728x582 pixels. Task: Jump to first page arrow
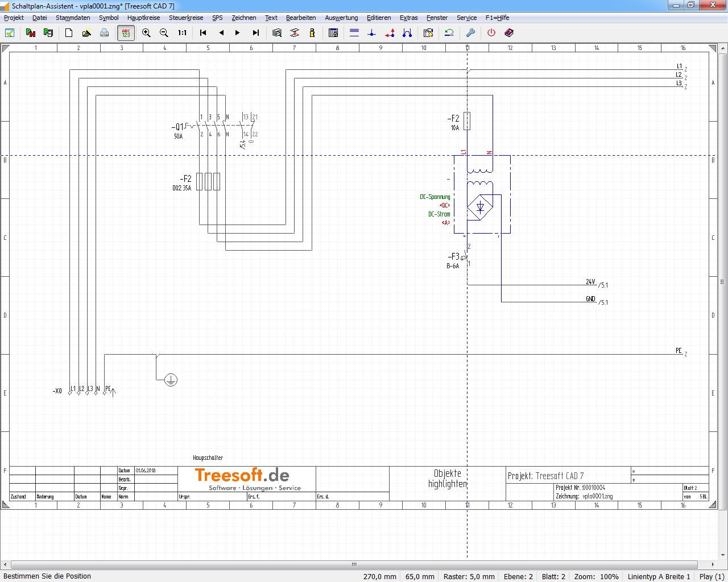[203, 33]
